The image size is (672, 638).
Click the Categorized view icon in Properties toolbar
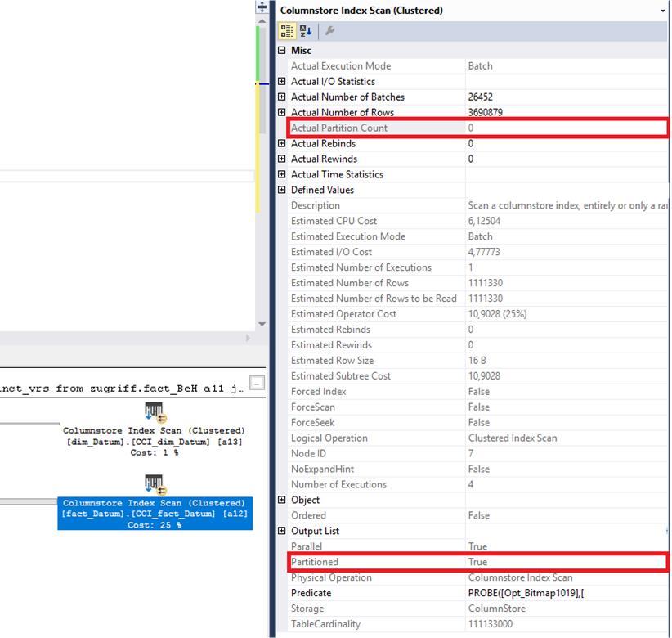(286, 31)
